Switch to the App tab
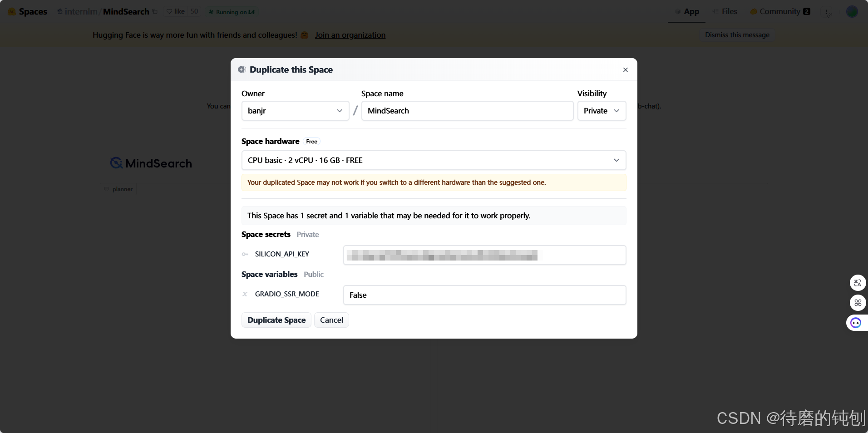This screenshot has width=868, height=433. (x=686, y=11)
